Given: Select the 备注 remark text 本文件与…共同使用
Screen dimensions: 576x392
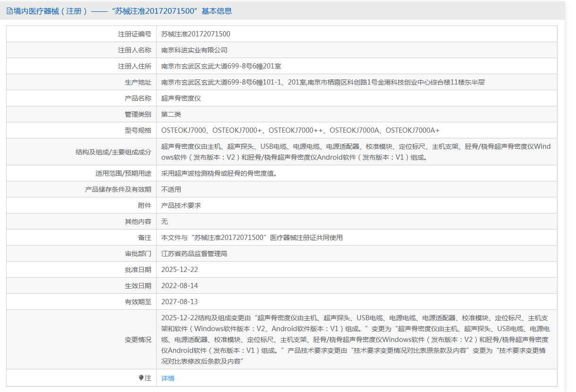Looking at the screenshot, I should pyautogui.click(x=252, y=238).
